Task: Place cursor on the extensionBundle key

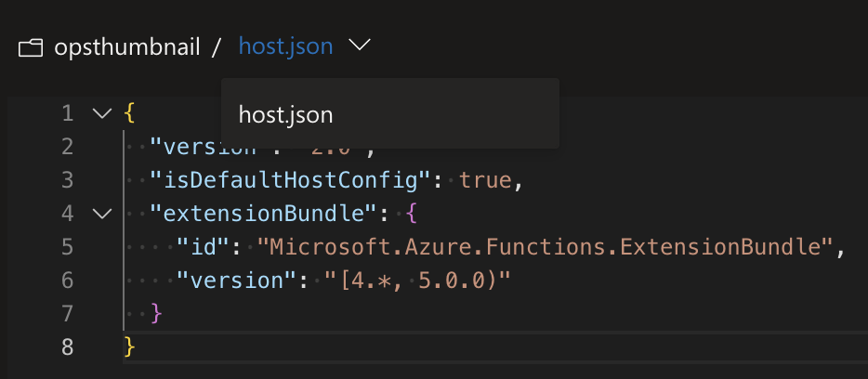Action: pyautogui.click(x=264, y=214)
